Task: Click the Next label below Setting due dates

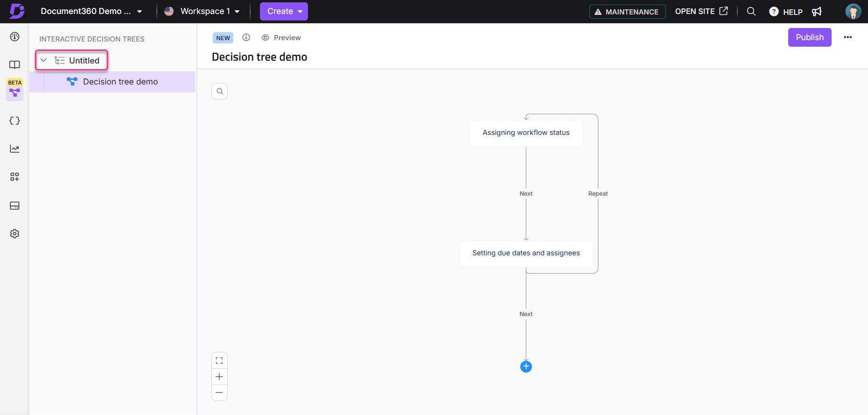Action: 526,314
